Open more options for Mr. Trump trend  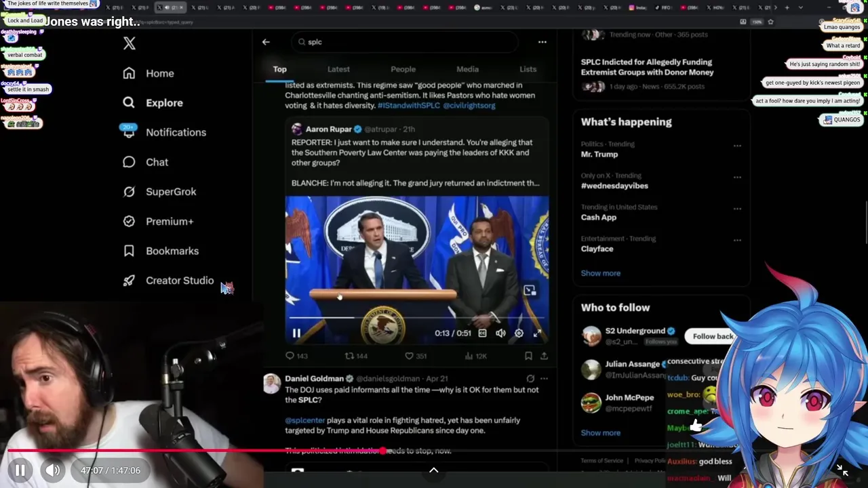(x=737, y=146)
